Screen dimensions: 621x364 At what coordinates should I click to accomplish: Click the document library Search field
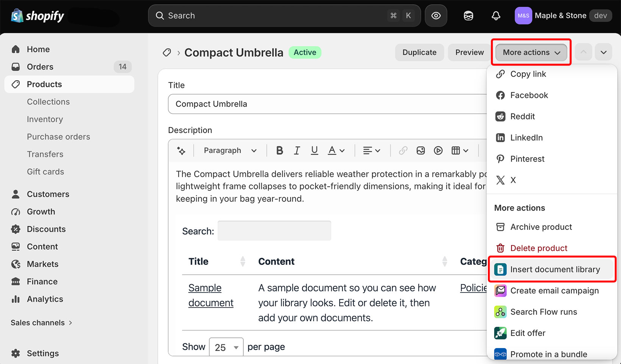(x=274, y=231)
